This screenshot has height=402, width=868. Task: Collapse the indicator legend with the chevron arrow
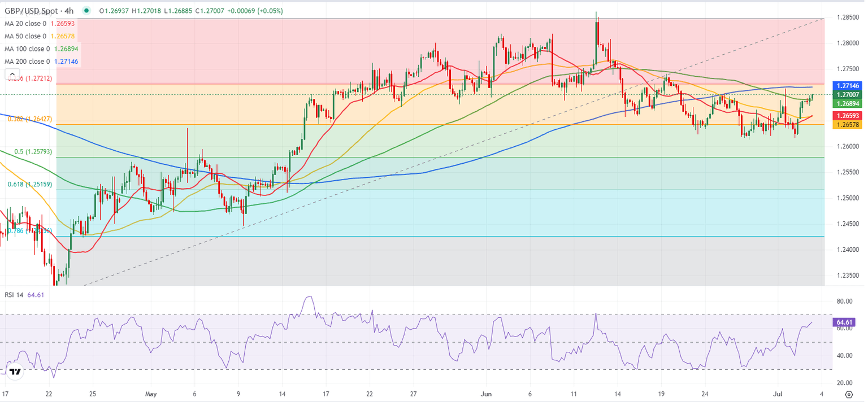(12, 73)
